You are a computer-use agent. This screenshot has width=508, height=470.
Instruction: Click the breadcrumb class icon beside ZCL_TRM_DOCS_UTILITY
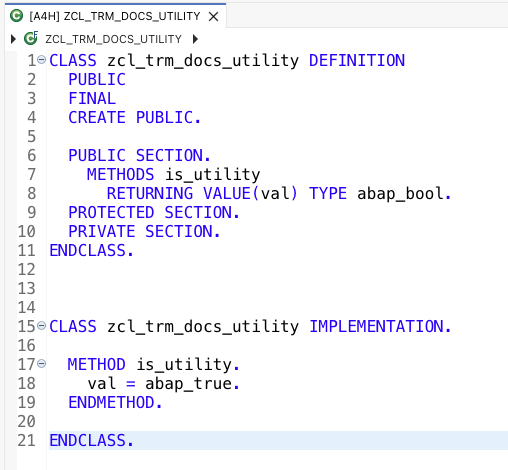[31, 38]
